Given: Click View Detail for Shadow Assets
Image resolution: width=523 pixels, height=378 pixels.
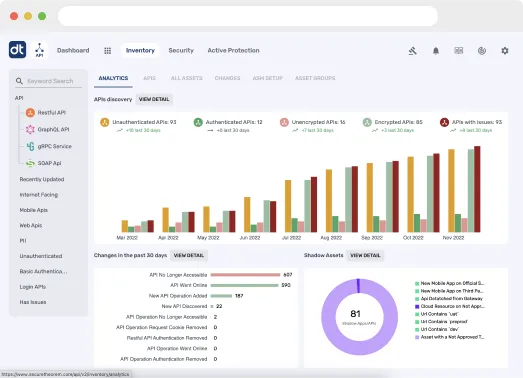Looking at the screenshot, I should (365, 255).
